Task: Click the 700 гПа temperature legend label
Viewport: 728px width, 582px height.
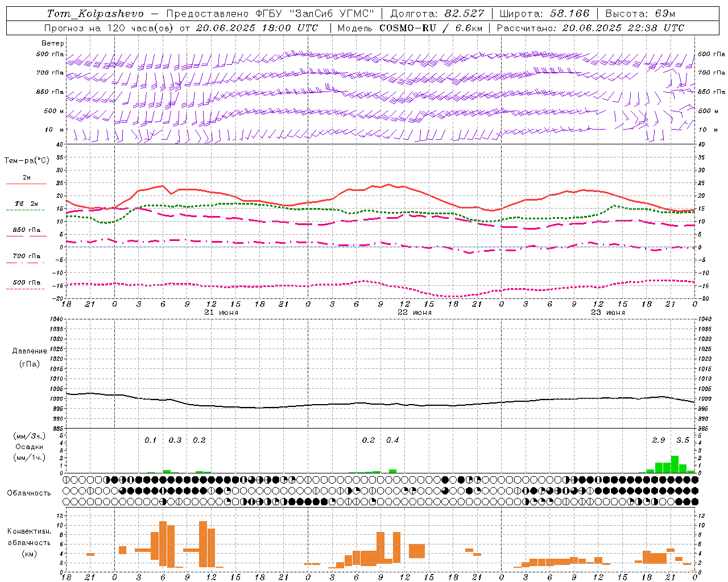Action: tap(26, 256)
